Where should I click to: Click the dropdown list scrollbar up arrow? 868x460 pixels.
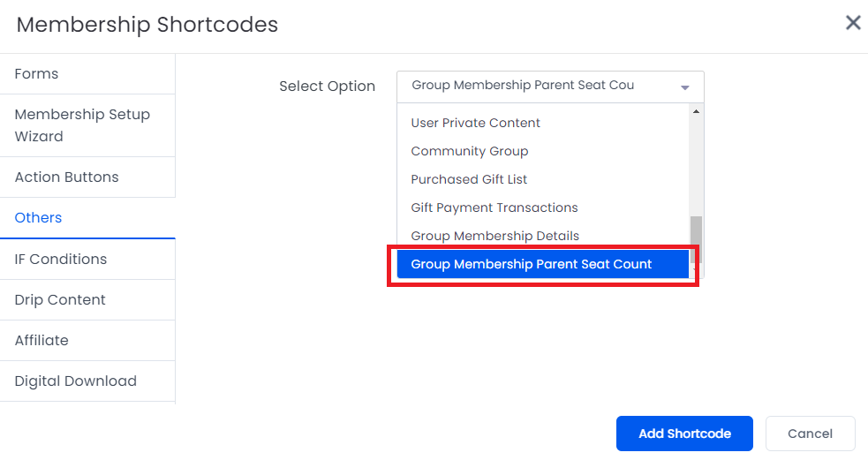click(x=696, y=112)
